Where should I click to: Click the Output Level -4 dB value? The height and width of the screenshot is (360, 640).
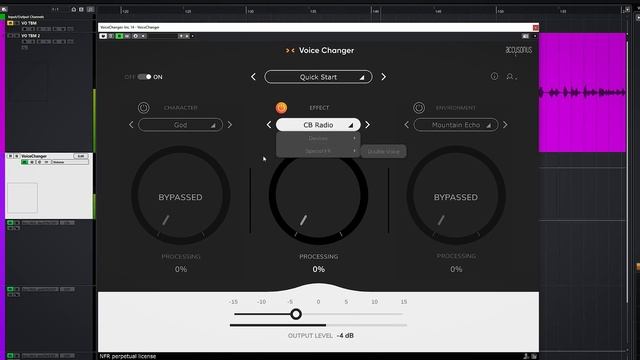tap(345, 336)
